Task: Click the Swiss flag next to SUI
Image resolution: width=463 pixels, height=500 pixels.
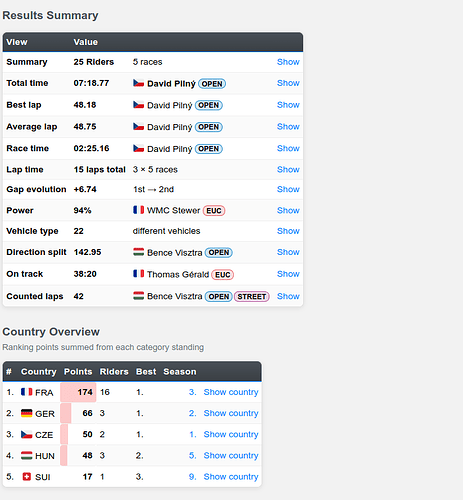Action: 26,477
